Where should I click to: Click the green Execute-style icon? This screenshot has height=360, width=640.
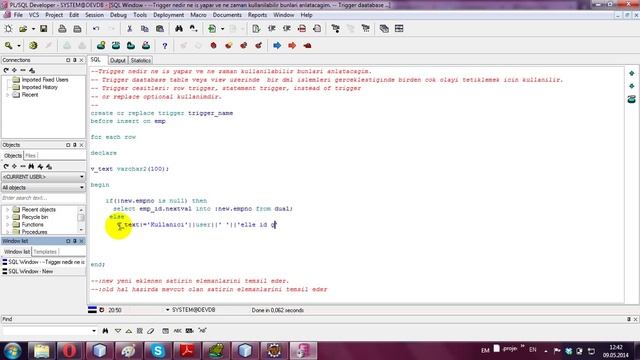(x=212, y=29)
